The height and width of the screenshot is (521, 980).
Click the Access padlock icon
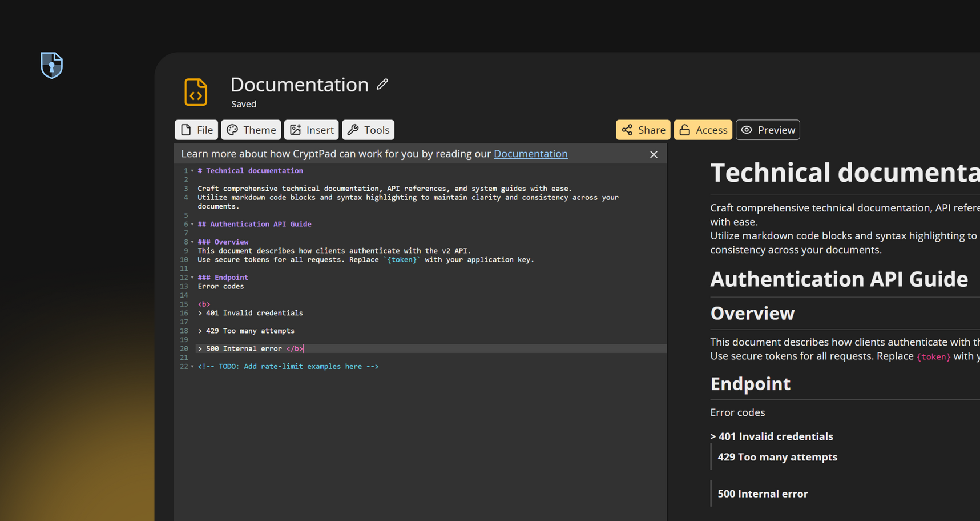point(685,130)
